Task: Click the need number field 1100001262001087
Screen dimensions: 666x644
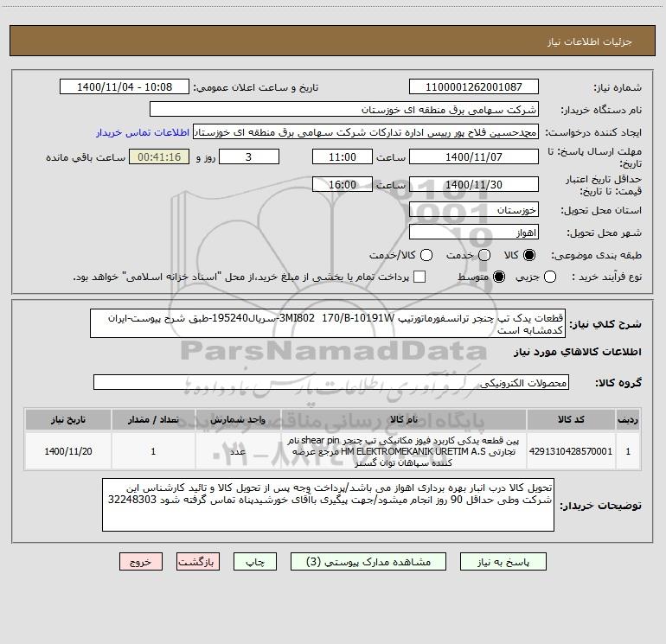Action: (x=474, y=86)
